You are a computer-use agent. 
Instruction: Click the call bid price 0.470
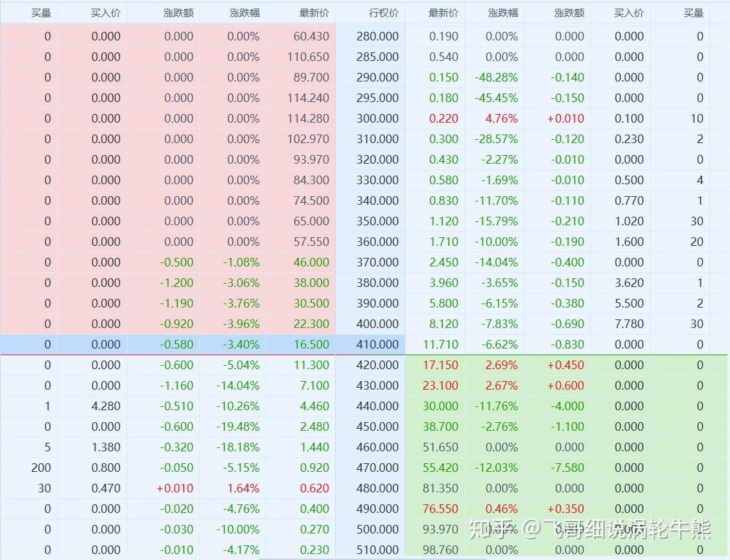[x=106, y=488]
